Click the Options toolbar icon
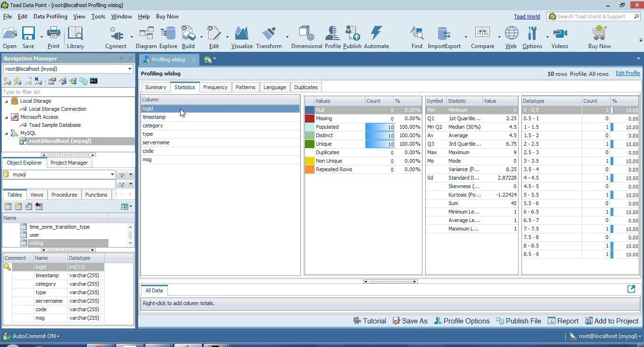This screenshot has height=347, width=644. [532, 37]
